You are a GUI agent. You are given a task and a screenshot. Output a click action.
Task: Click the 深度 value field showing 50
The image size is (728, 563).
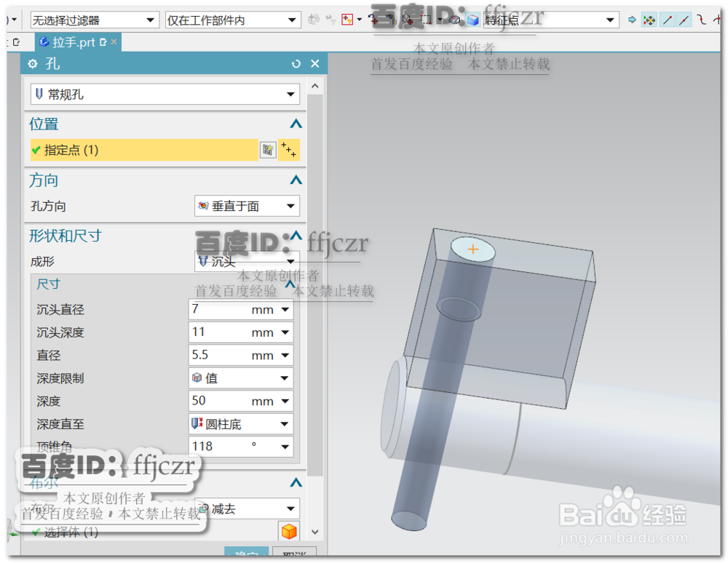point(218,401)
